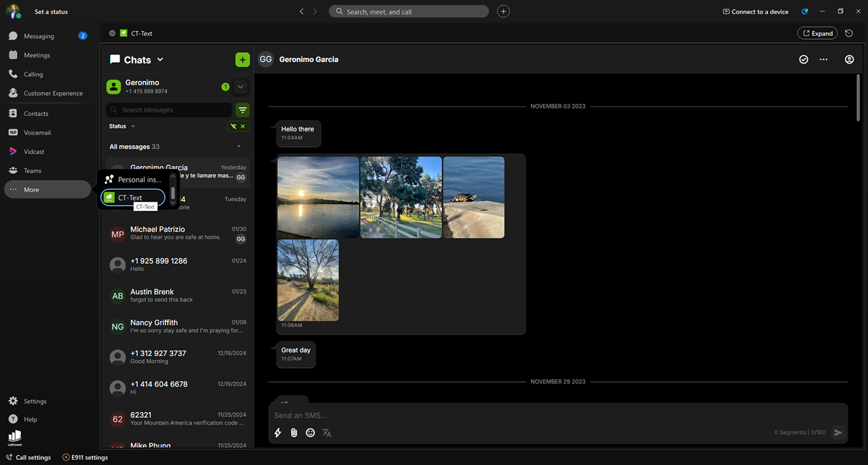Collapse the All messages section

click(x=239, y=147)
